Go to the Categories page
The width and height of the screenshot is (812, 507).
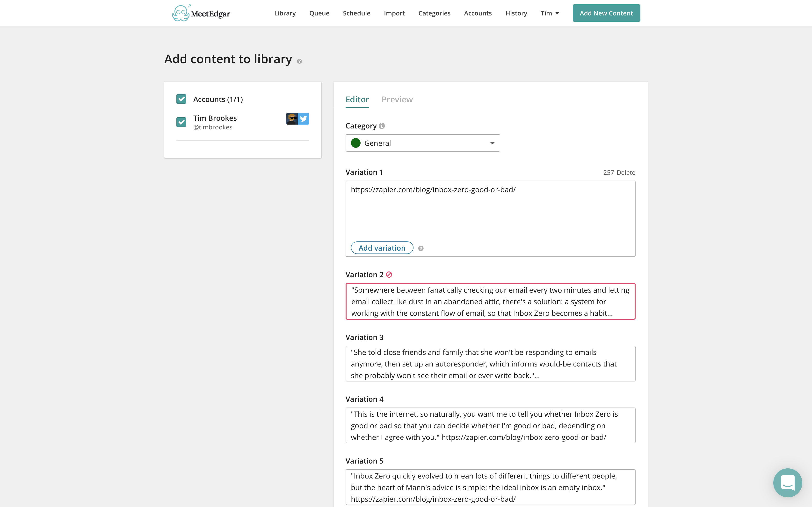pos(434,14)
